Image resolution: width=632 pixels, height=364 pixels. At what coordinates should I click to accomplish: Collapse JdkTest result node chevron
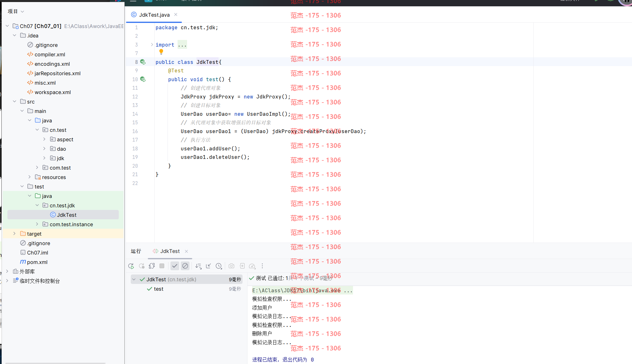click(134, 279)
